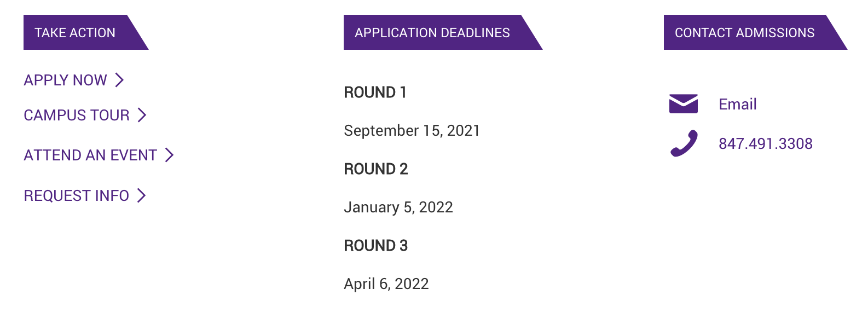The width and height of the screenshot is (868, 312).
Task: Select the September 15, 2021 date text
Action: pyautogui.click(x=412, y=130)
